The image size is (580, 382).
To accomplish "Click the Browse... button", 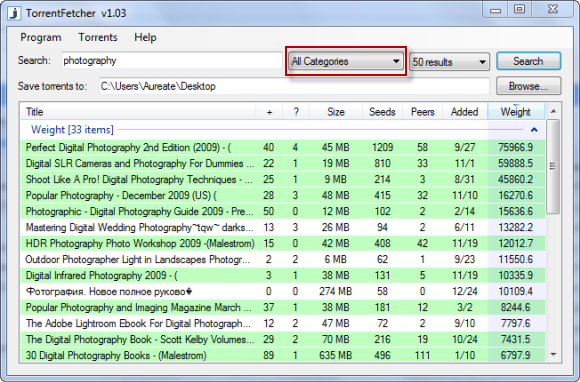I will click(529, 86).
